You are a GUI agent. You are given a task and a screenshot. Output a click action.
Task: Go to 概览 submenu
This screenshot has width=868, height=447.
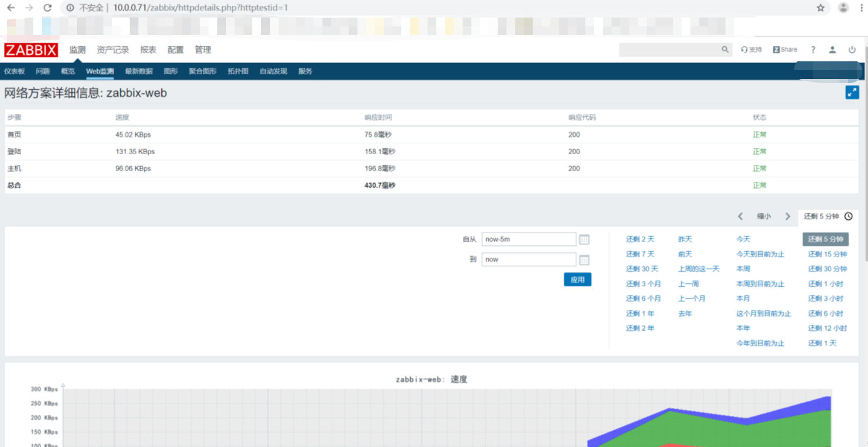pos(68,71)
